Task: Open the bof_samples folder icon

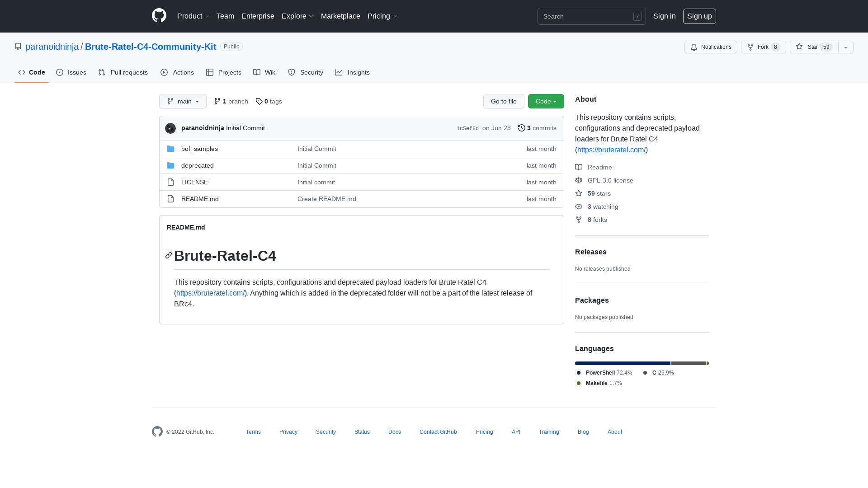Action: [170, 149]
